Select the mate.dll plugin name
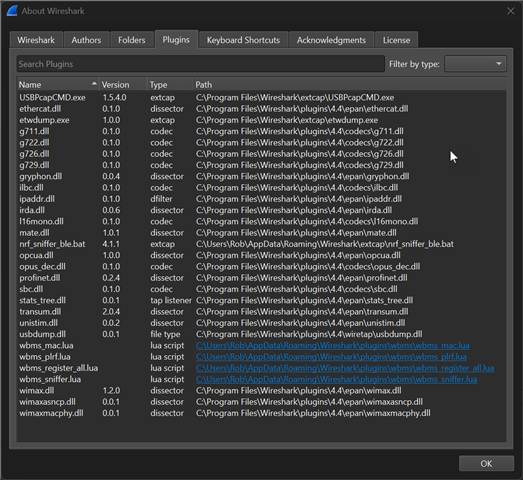The height and width of the screenshot is (480, 523). tap(34, 233)
